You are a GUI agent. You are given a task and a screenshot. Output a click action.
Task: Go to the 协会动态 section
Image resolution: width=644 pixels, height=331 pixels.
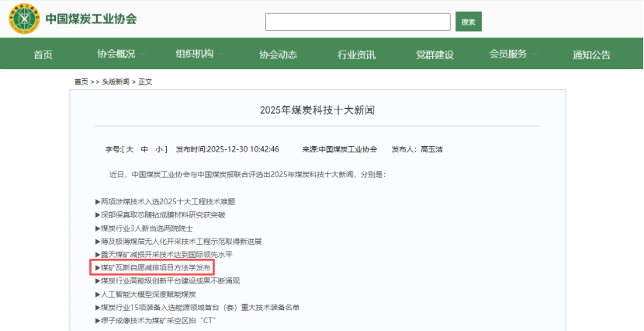pyautogui.click(x=278, y=54)
